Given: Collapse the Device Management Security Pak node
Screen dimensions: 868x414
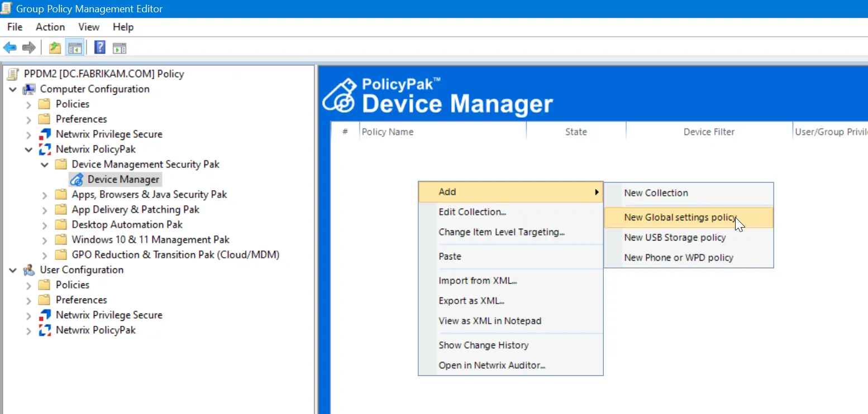Looking at the screenshot, I should click(x=45, y=165).
